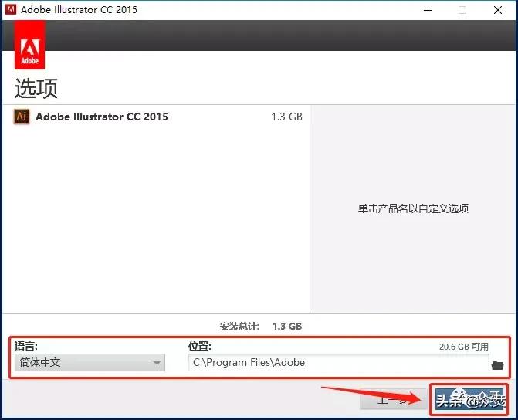
Task: Click the 20.6 GB 可用 available space text
Action: tap(463, 347)
